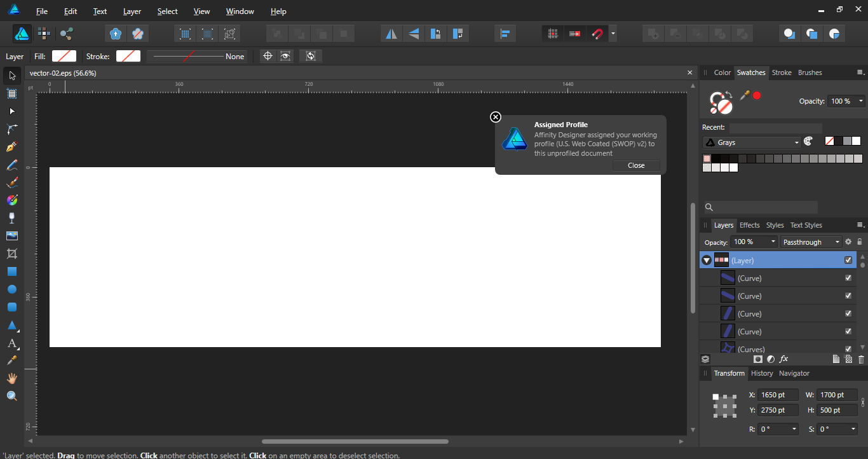Select the Artistic Text tool
868x459 pixels.
[11, 344]
